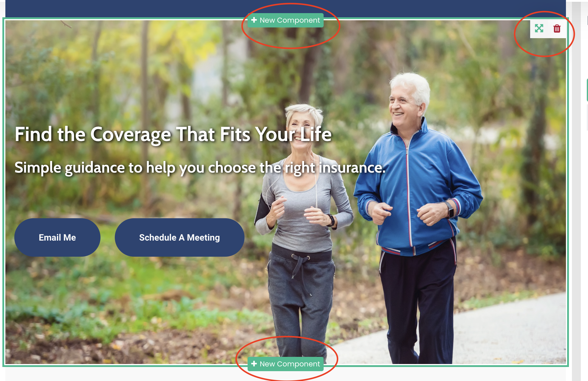The width and height of the screenshot is (588, 381).
Task: Click the Schedule A Meeting button
Action: pyautogui.click(x=180, y=237)
